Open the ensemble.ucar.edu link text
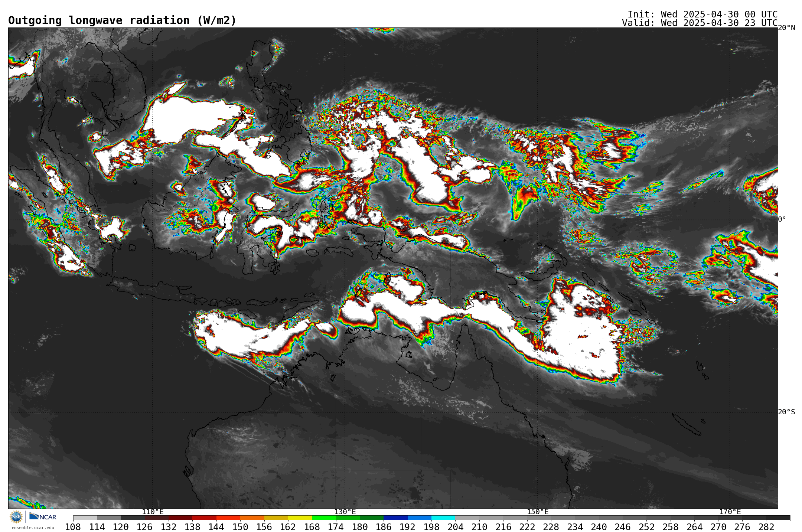Screen dimensions: 802x532 (x=33, y=528)
